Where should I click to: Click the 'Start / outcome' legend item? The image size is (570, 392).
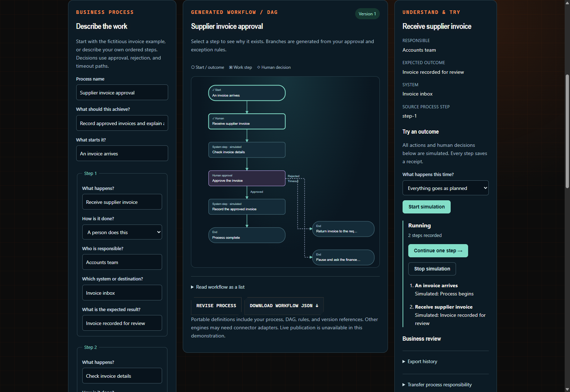click(x=208, y=67)
